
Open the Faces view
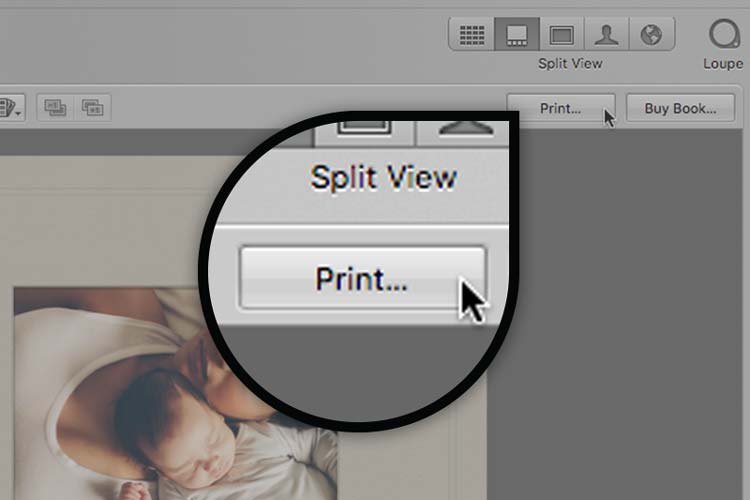606,35
